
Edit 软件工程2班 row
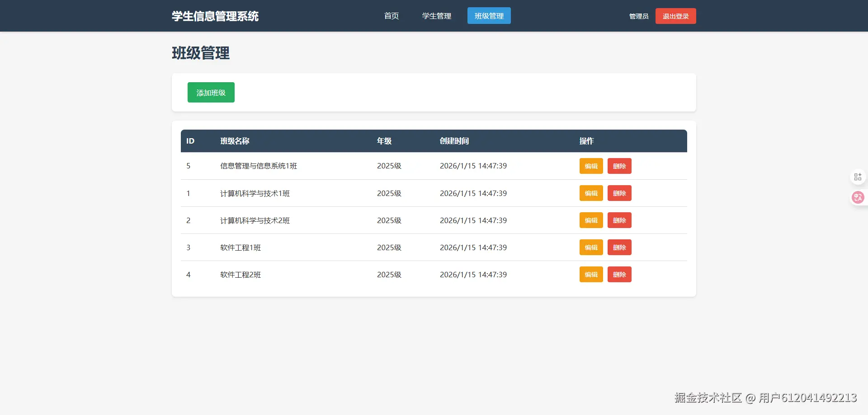click(591, 275)
